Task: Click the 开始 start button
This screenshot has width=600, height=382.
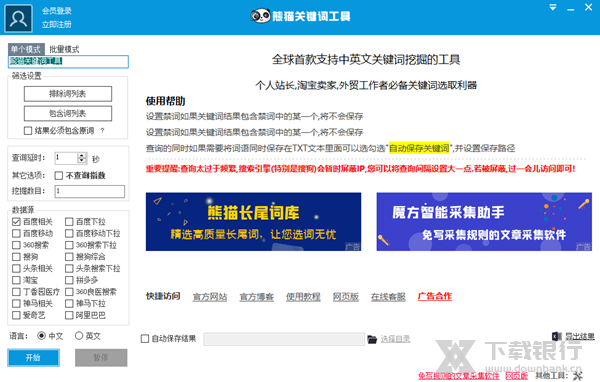Action: click(x=33, y=358)
